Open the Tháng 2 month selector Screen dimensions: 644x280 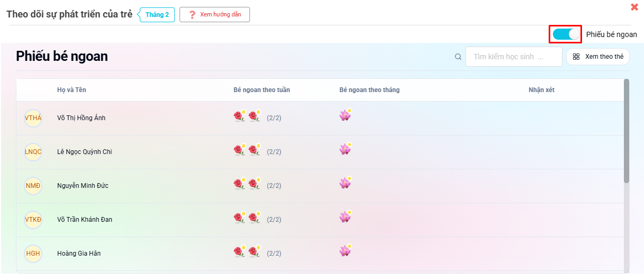157,15
